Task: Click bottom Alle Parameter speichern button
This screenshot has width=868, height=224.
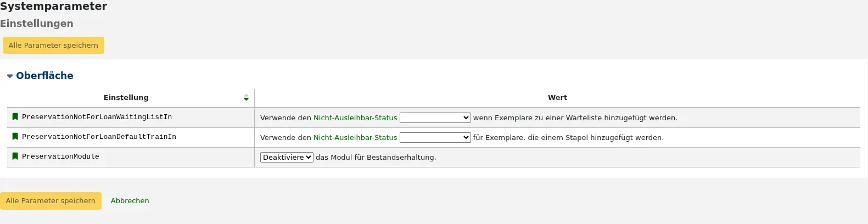Action: coord(51,201)
